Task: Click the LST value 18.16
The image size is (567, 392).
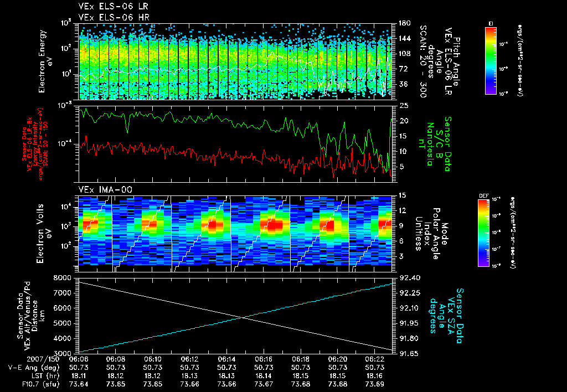Action: click(x=375, y=376)
